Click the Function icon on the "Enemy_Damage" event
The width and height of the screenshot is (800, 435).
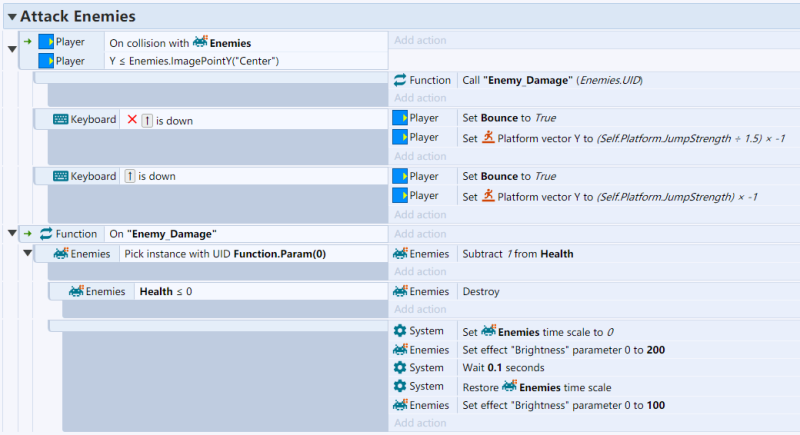coord(46,234)
